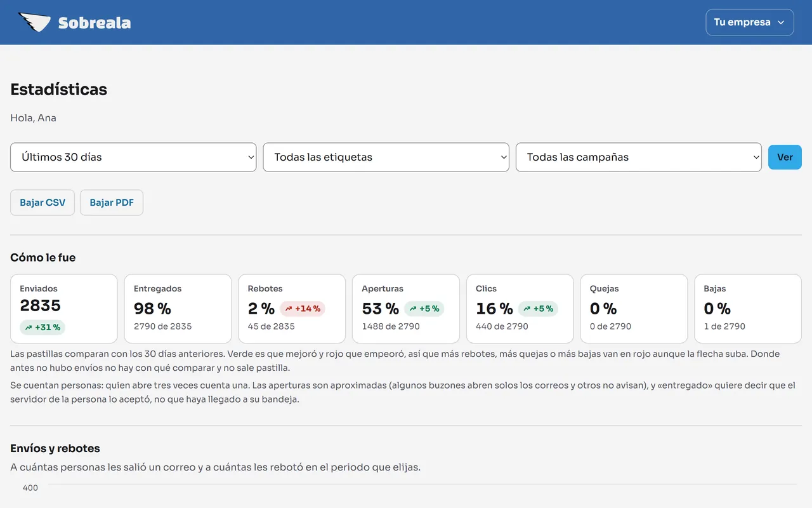
Task: Click the Aperturas 53 % stat card
Action: tap(406, 309)
